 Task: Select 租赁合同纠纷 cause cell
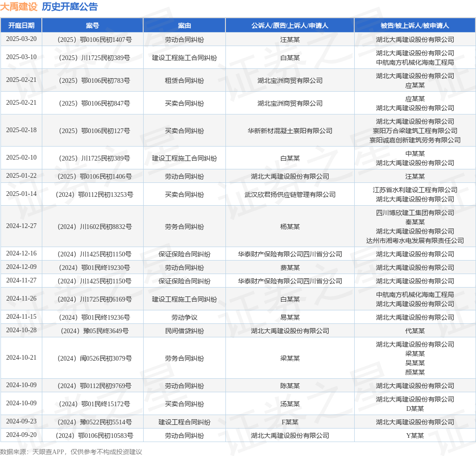point(184,80)
